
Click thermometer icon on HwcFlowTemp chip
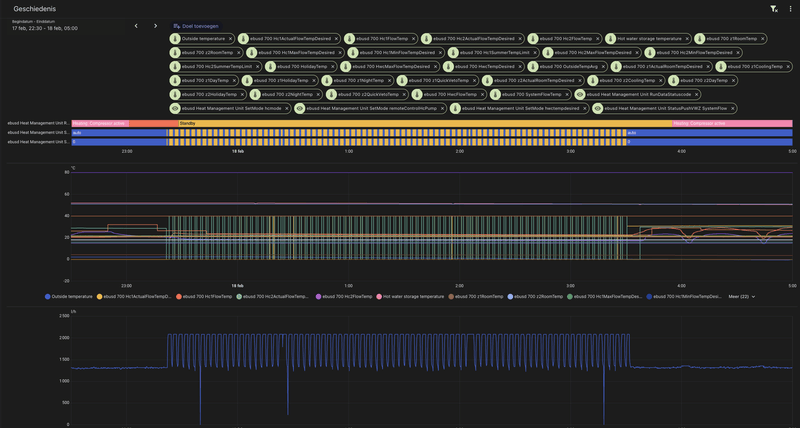tap(417, 94)
